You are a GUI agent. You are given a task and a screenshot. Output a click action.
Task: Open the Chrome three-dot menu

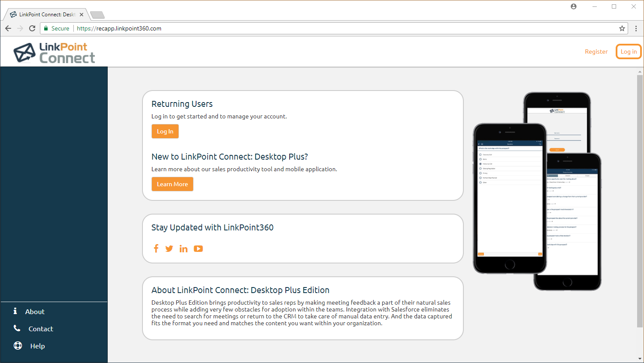coord(636,28)
